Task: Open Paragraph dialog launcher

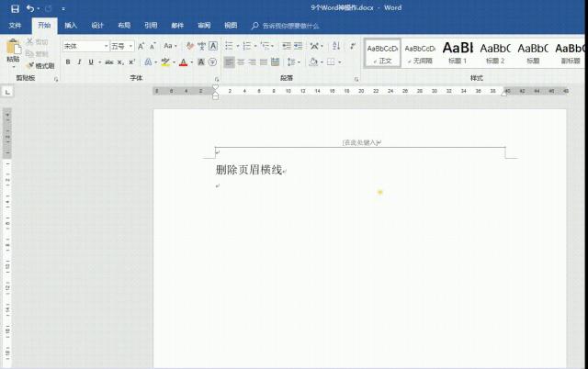Action: (x=356, y=79)
